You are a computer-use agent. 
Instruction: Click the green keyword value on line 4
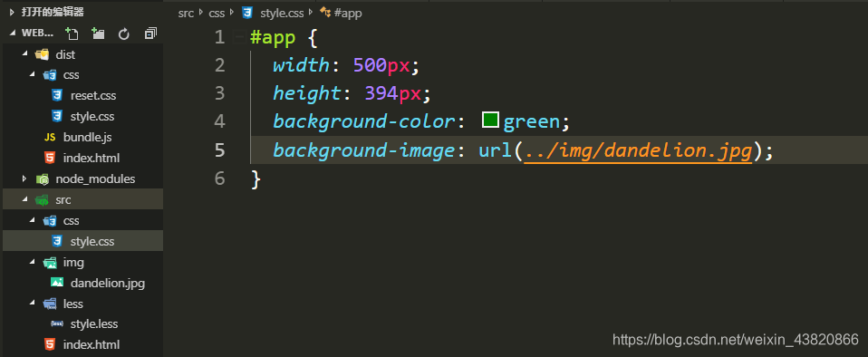pos(532,122)
